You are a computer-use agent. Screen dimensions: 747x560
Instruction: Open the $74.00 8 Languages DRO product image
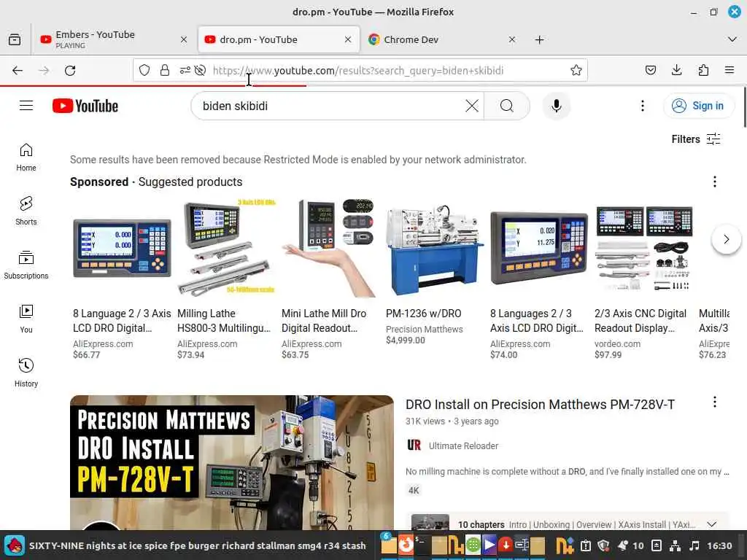(539, 248)
